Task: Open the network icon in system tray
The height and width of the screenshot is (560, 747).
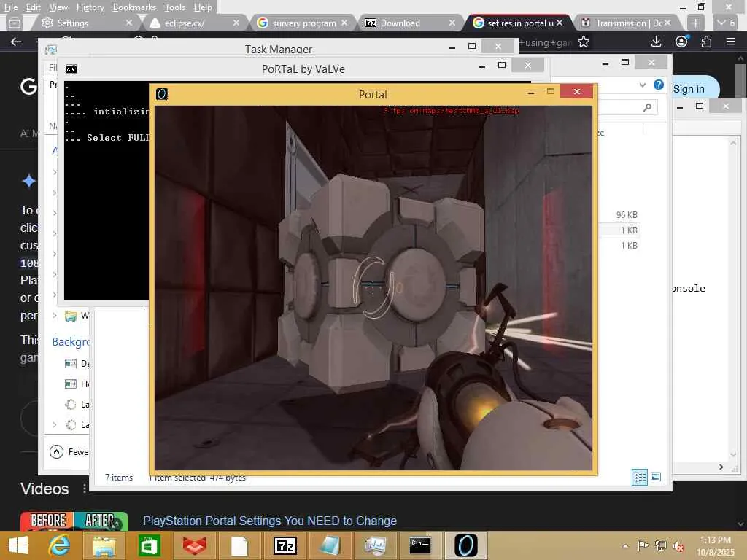Action: pos(660,545)
